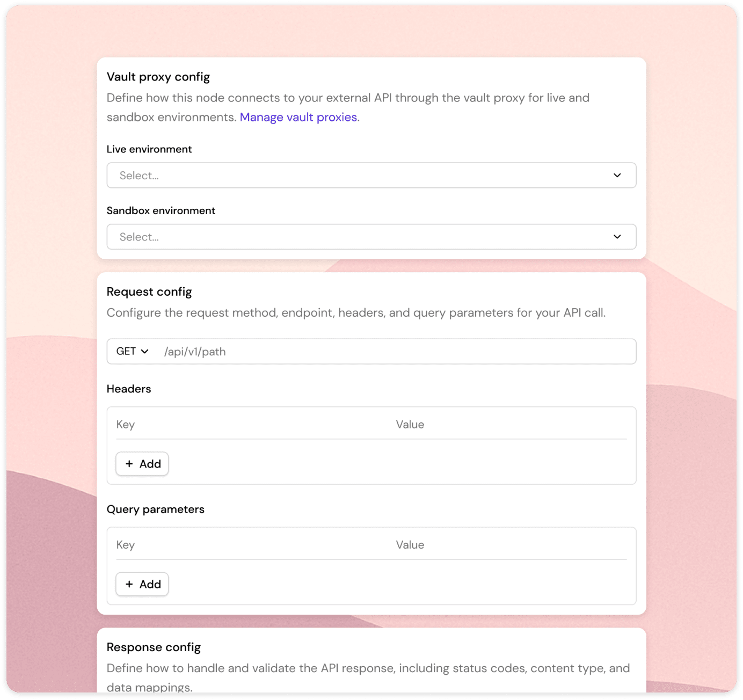Focus the /api/v1/path endpoint input

tap(397, 352)
